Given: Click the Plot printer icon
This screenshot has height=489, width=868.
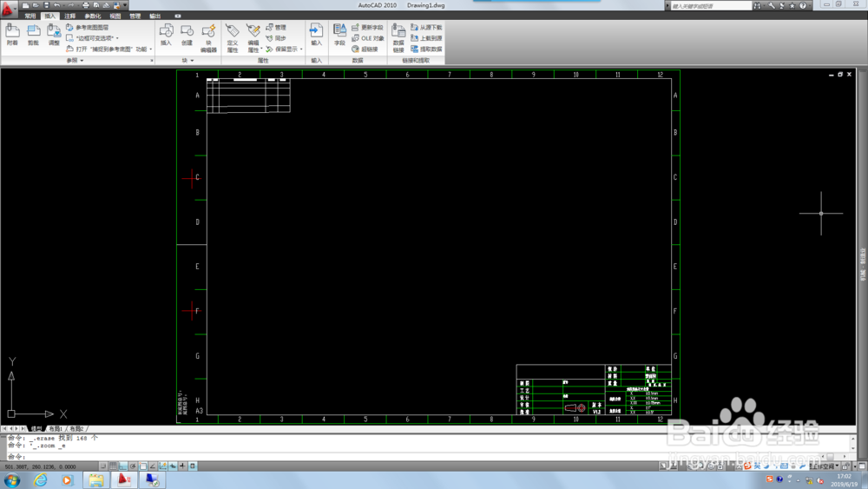Looking at the screenshot, I should tap(86, 5).
